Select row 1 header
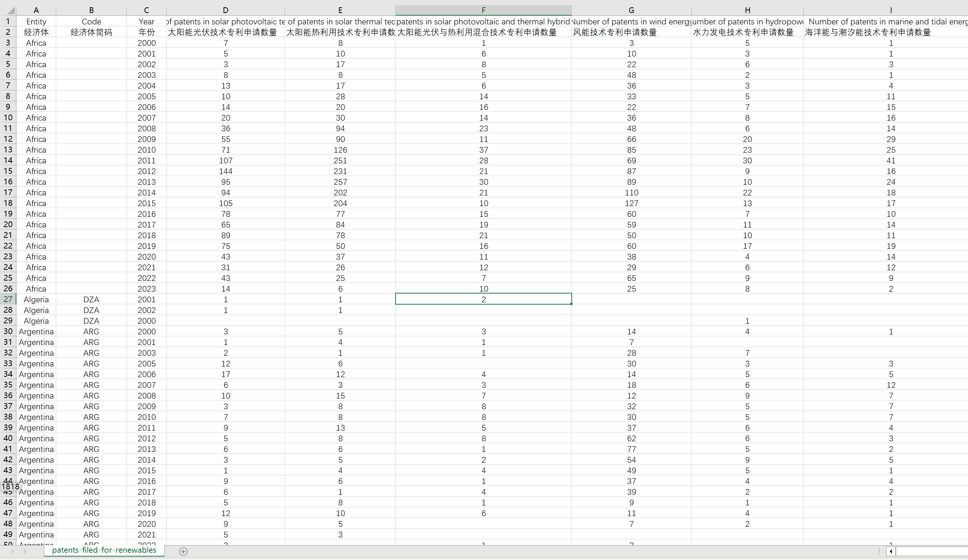Screen dimensions: 968x560 8,21
